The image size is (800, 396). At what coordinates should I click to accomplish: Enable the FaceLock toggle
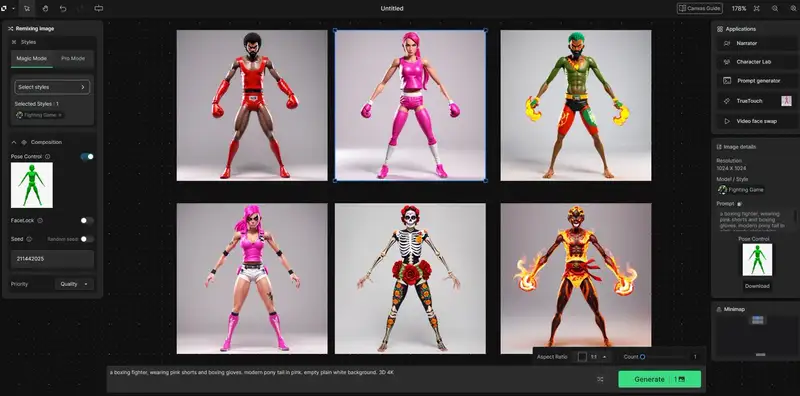[x=87, y=220]
